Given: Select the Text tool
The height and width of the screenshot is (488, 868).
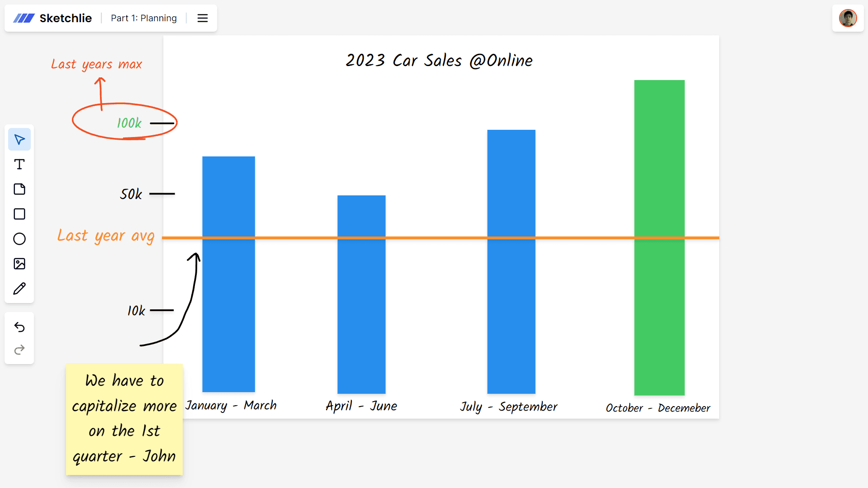Looking at the screenshot, I should (19, 164).
